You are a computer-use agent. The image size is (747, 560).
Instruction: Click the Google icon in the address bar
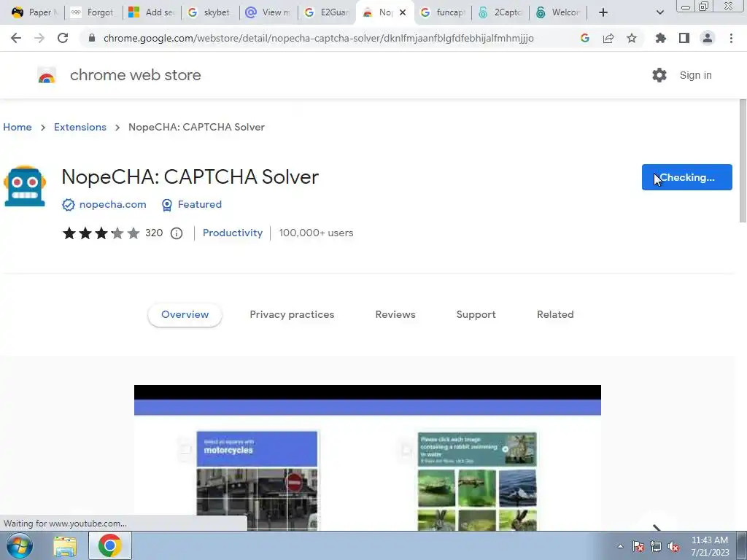tap(585, 38)
